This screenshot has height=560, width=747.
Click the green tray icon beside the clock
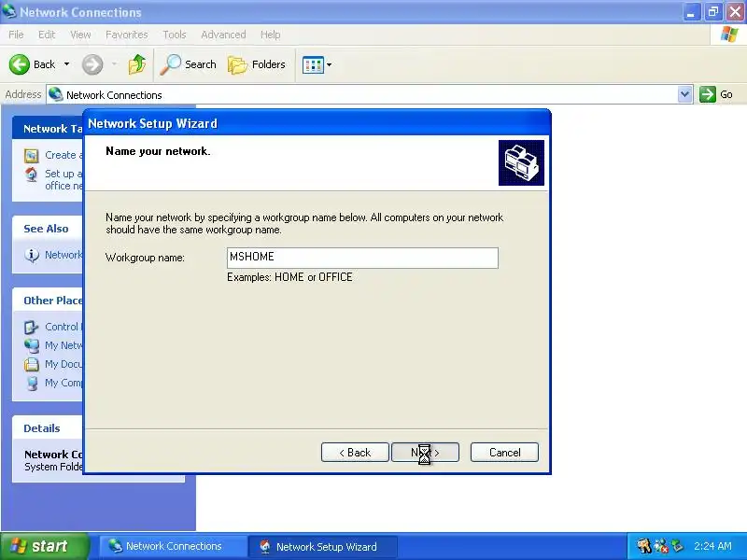tap(676, 546)
